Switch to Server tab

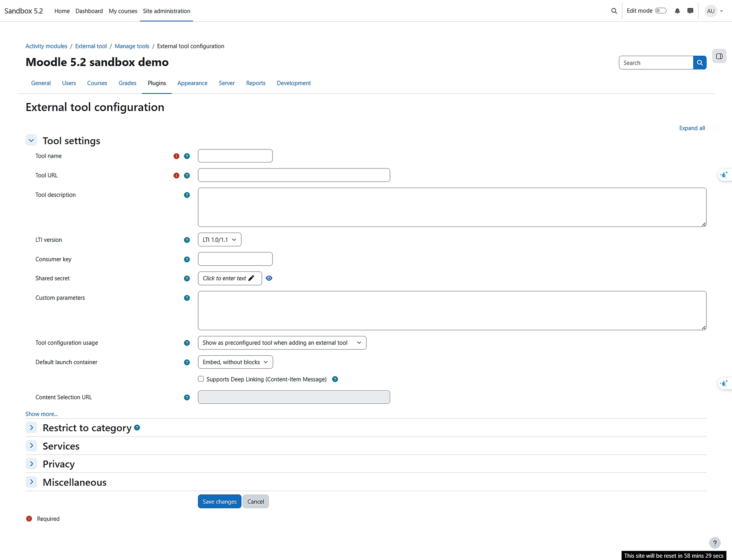pyautogui.click(x=227, y=83)
